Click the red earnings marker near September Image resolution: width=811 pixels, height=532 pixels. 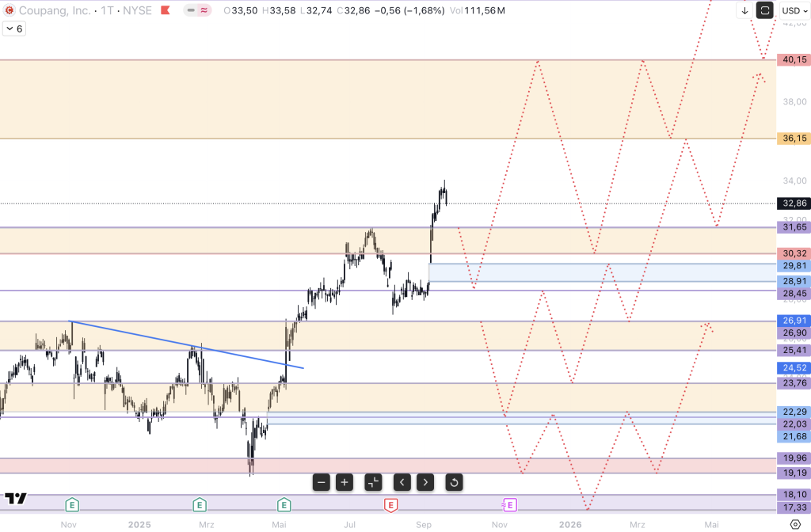(390, 504)
